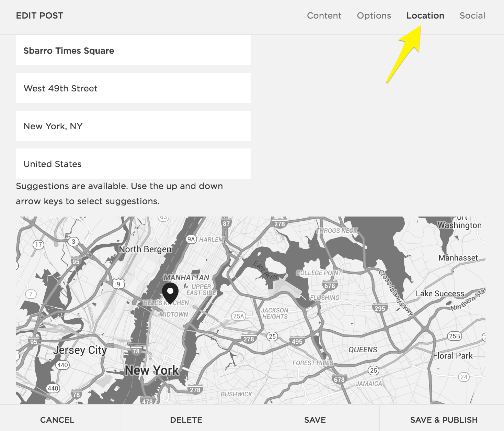Click the Interstate 495 shield marker
The image size is (504, 431).
click(x=297, y=341)
